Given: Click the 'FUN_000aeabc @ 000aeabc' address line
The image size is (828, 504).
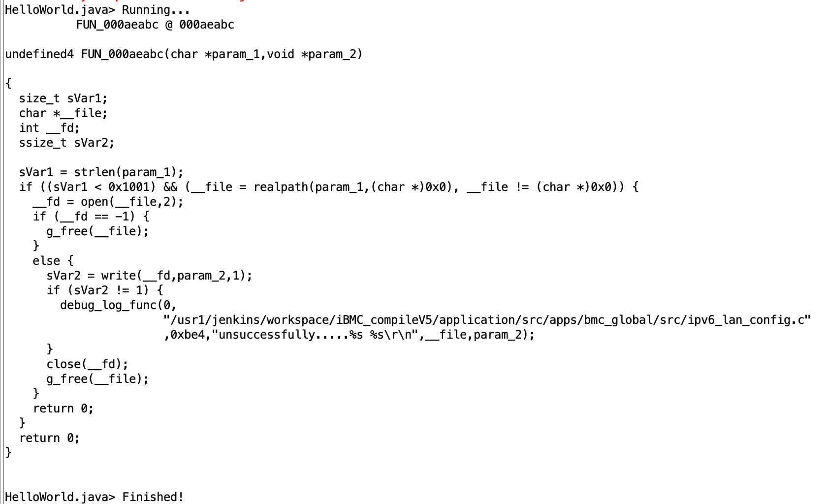Looking at the screenshot, I should click(x=155, y=25).
